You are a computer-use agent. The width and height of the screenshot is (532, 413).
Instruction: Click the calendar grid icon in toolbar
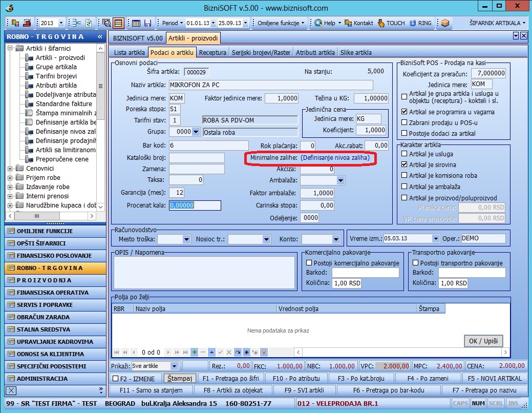click(136, 23)
